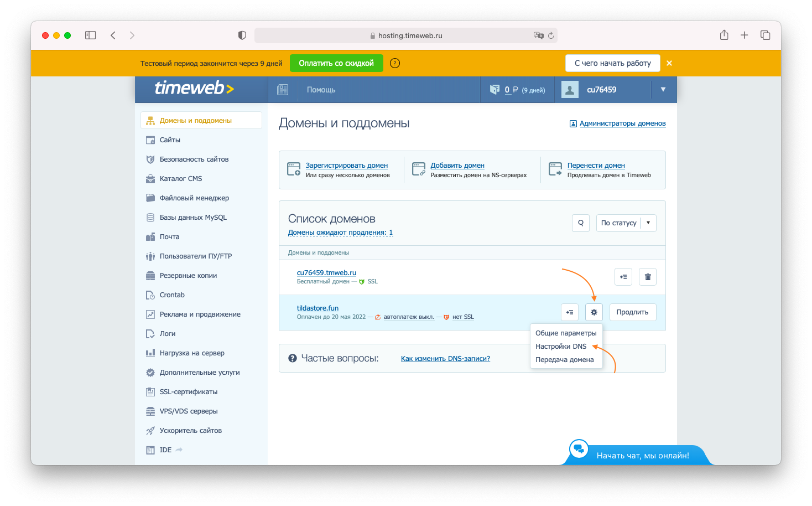Select Общие параметры menu item

coord(566,333)
